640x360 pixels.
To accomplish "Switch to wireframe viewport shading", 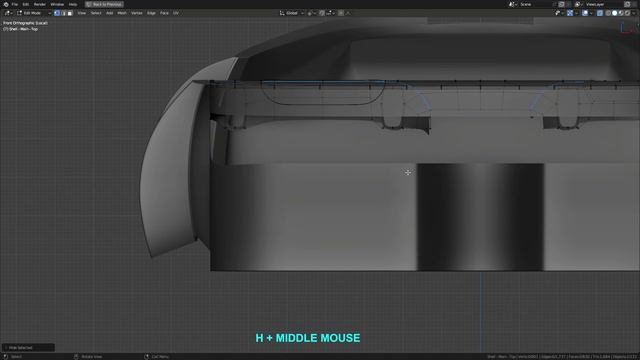I will [608, 13].
